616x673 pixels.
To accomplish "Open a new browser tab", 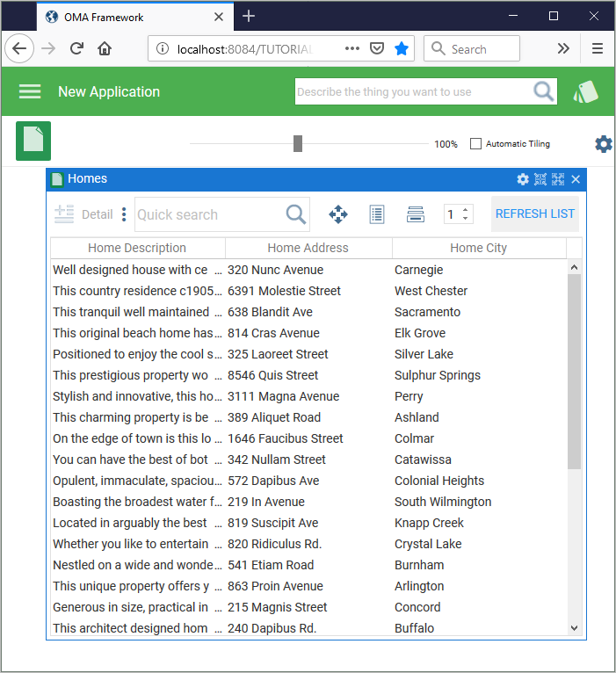I will (249, 17).
